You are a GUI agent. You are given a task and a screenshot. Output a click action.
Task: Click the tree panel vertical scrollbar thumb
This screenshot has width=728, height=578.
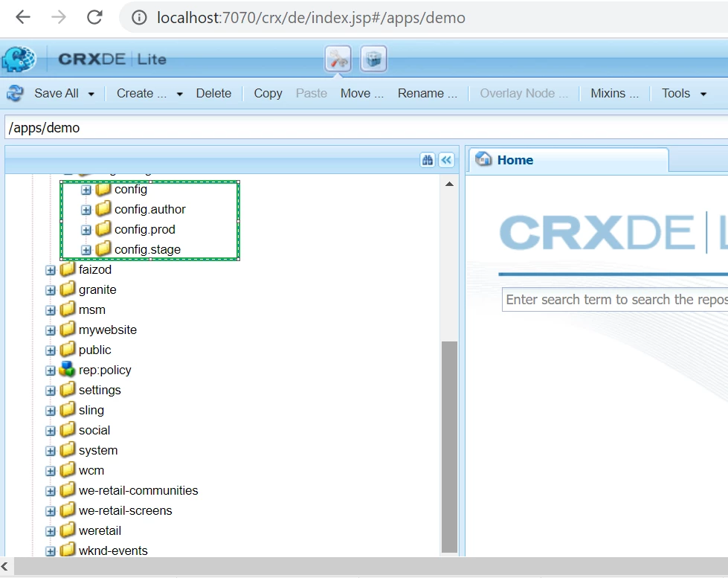tap(449, 447)
